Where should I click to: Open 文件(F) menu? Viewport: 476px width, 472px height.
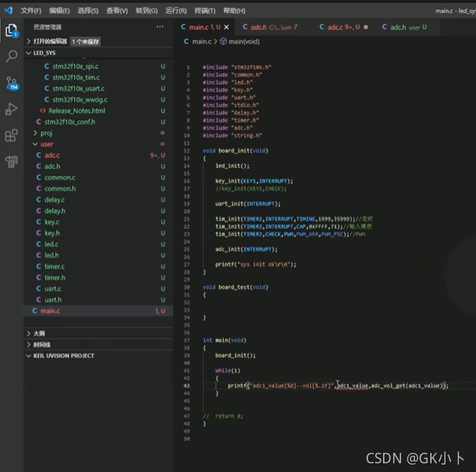click(x=31, y=11)
